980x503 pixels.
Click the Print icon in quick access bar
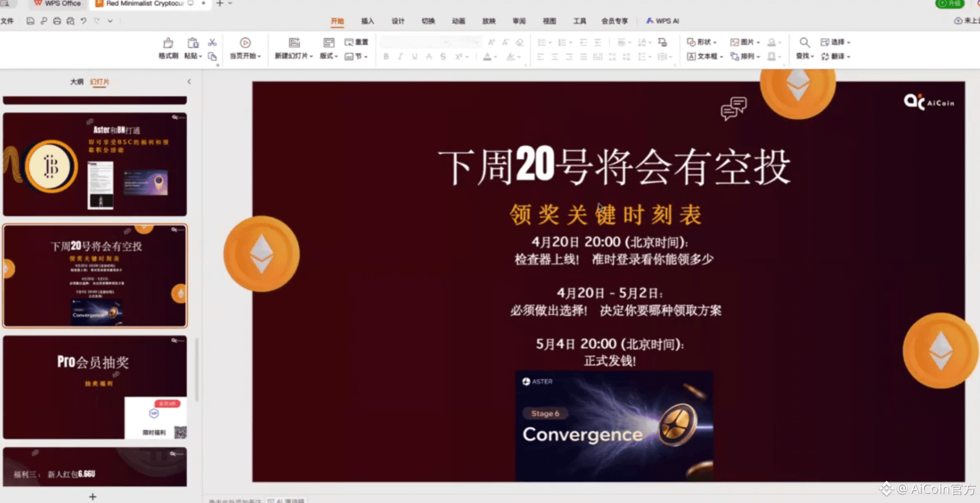point(56,21)
